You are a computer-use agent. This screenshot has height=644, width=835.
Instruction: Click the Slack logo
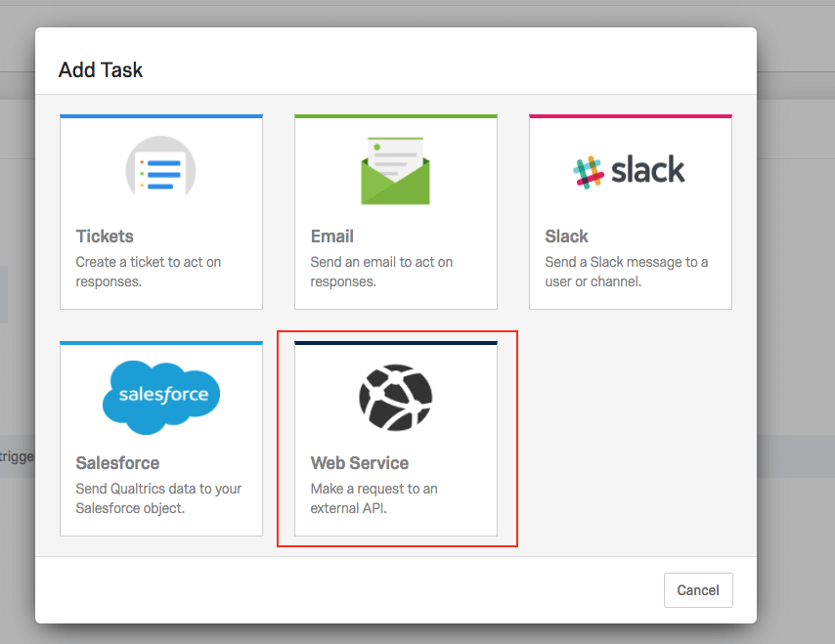click(629, 171)
